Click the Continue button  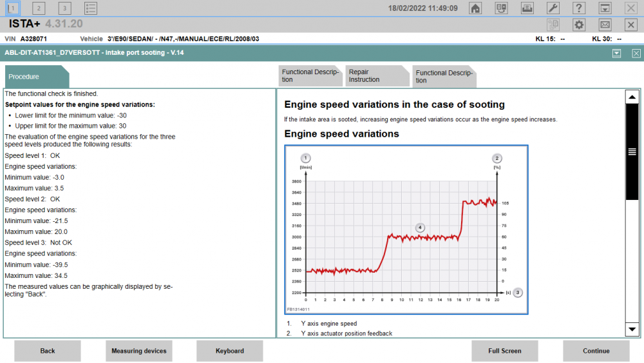596,351
